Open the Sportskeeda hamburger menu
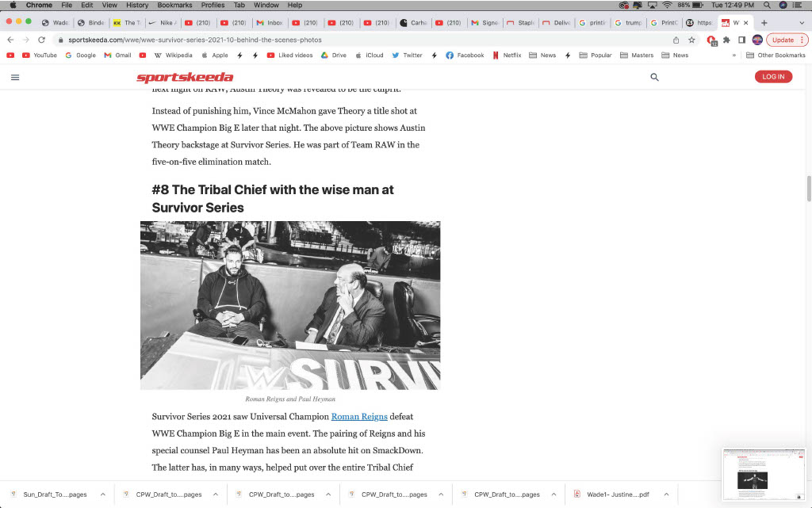The width and height of the screenshot is (812, 508). (15, 77)
